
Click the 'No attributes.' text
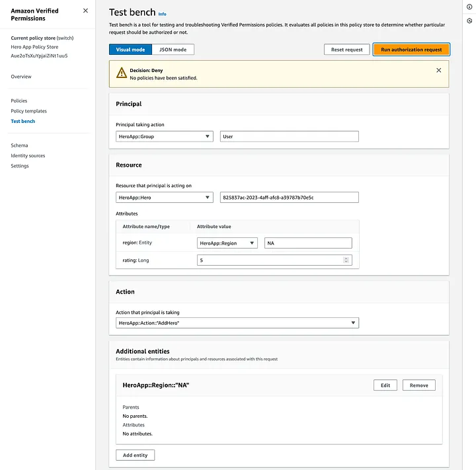point(138,434)
